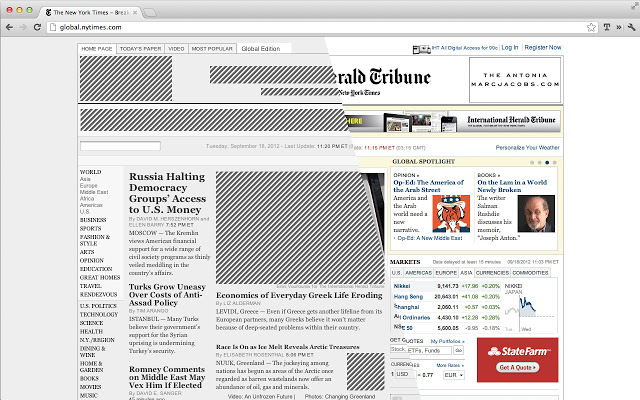Click the T extension icon in toolbar
Viewport: 640px width, 400px height.
(x=607, y=27)
